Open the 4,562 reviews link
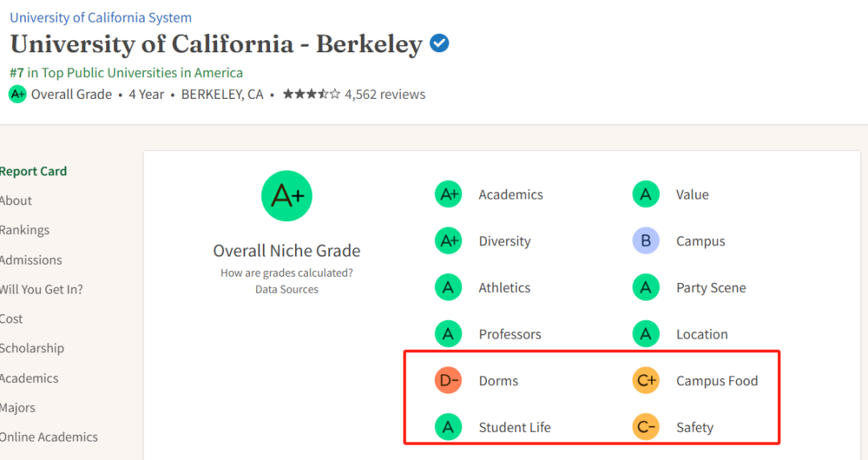The width and height of the screenshot is (868, 460). click(385, 94)
